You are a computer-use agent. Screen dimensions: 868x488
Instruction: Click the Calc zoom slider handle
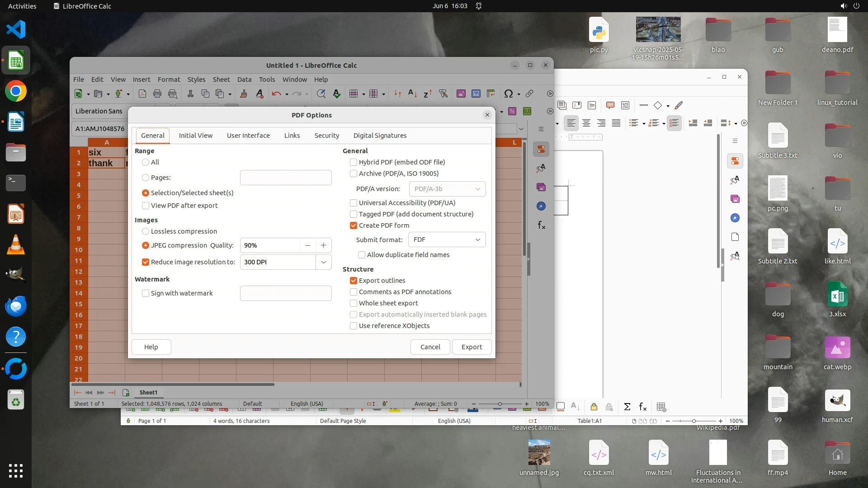pyautogui.click(x=500, y=404)
